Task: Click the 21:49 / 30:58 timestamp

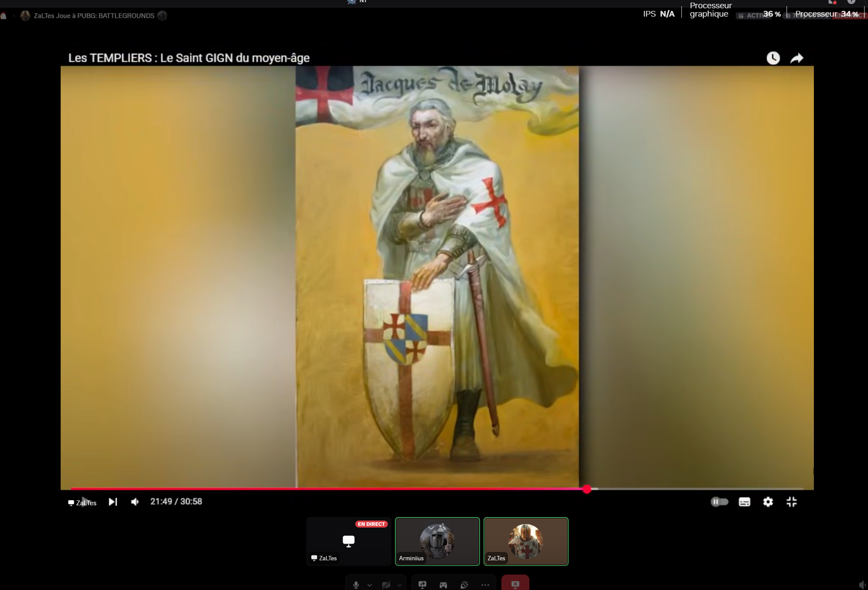Action: tap(176, 501)
